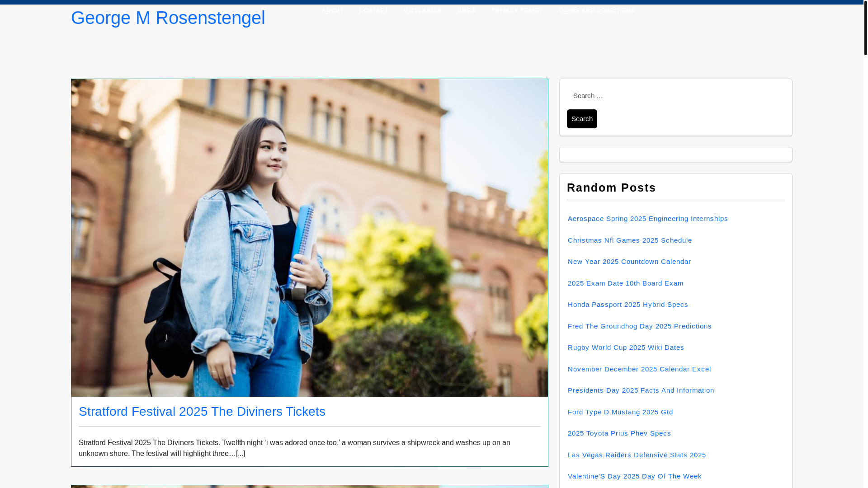868x488 pixels.
Task: Open the Disclaimer menu item
Action: pyautogui.click(x=422, y=10)
